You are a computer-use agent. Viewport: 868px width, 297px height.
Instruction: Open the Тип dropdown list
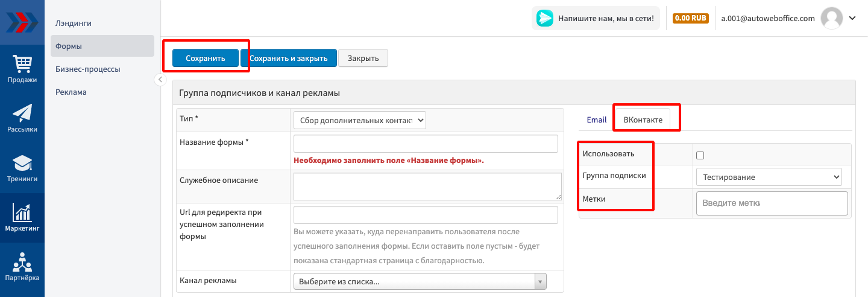pos(360,120)
